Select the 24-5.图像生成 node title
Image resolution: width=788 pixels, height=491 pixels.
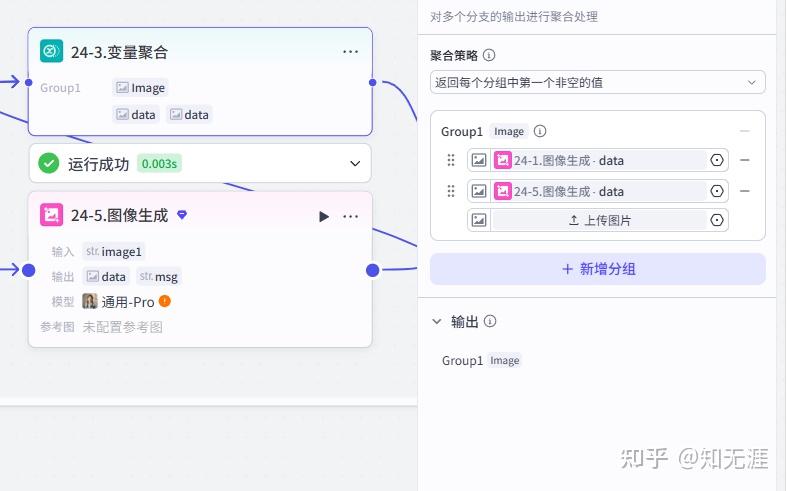point(120,216)
